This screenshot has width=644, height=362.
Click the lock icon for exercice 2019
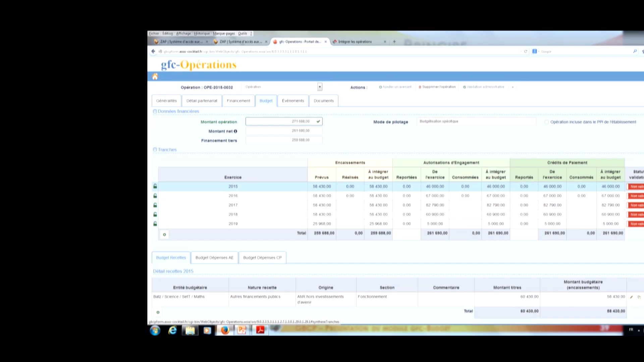tap(155, 224)
